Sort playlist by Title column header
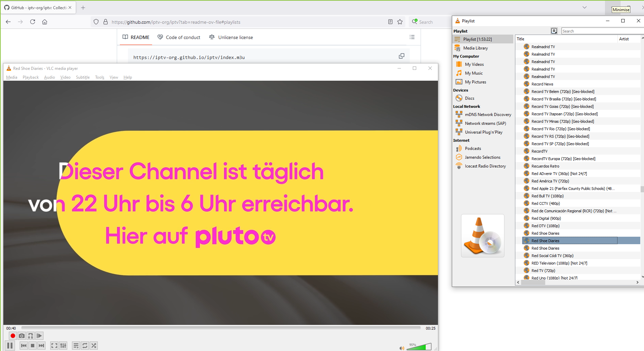644x351 pixels. click(x=566, y=39)
